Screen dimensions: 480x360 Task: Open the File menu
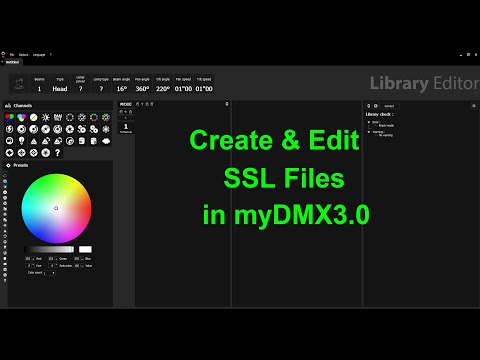(12, 55)
